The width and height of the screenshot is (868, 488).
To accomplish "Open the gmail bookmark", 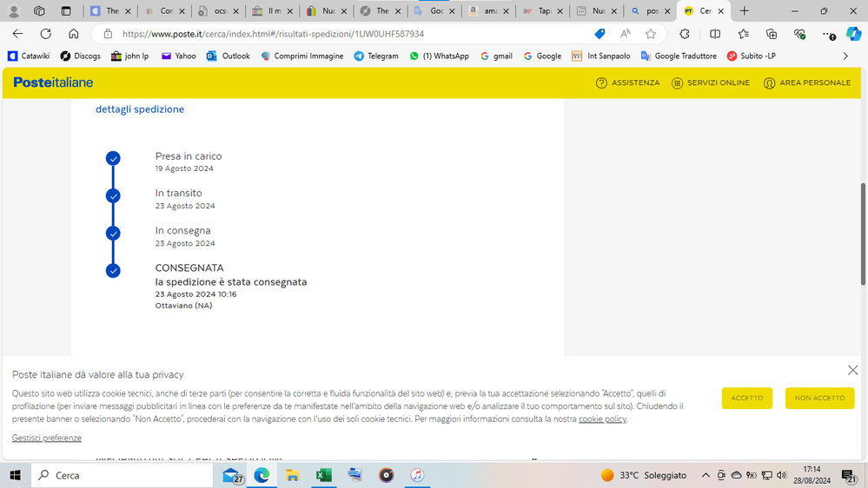I will click(x=496, y=56).
